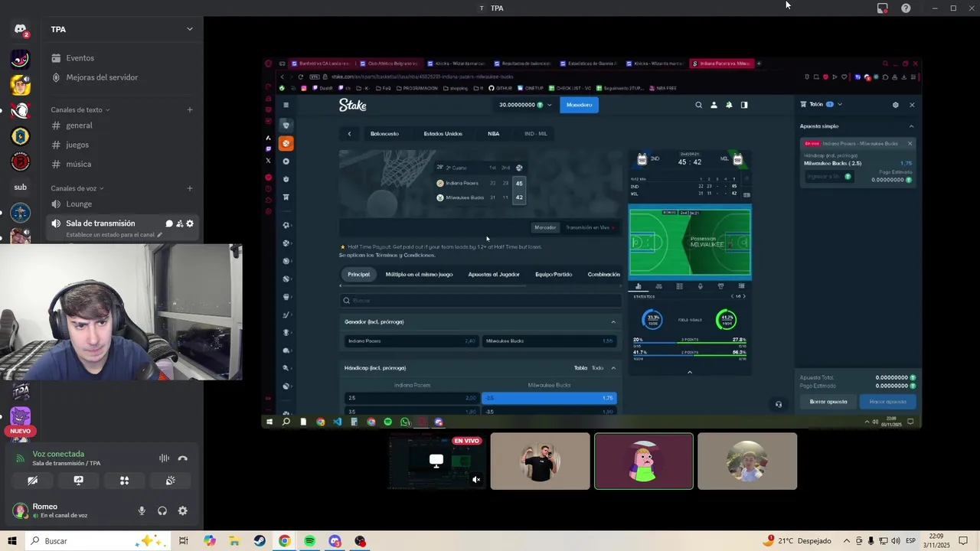Image resolution: width=980 pixels, height=551 pixels.
Task: Open the Discord help question mark icon
Action: pyautogui.click(x=906, y=8)
